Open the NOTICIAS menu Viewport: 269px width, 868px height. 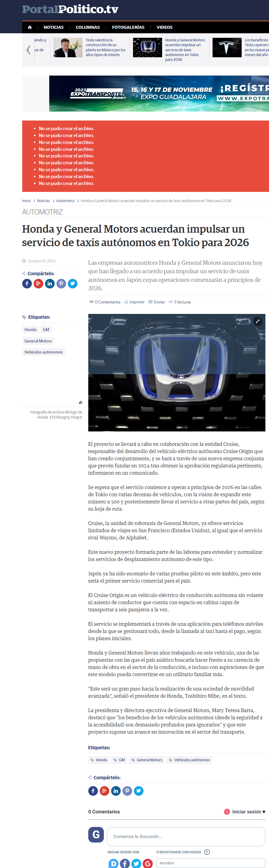pos(53,27)
